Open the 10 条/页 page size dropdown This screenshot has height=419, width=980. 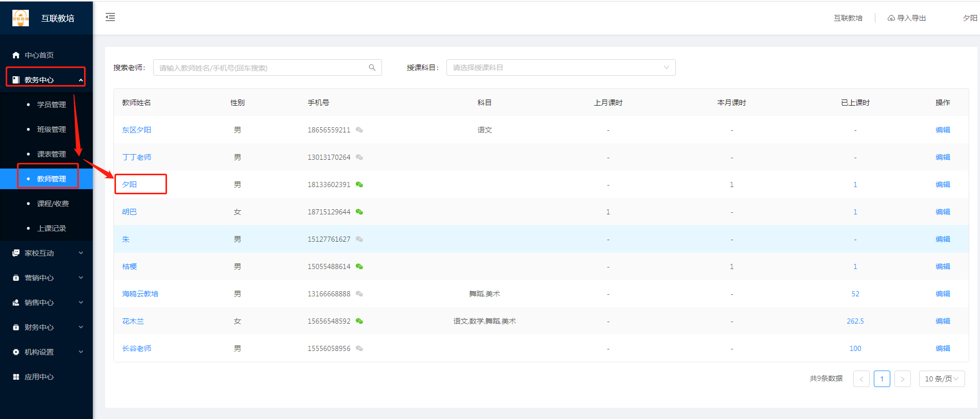pyautogui.click(x=942, y=379)
